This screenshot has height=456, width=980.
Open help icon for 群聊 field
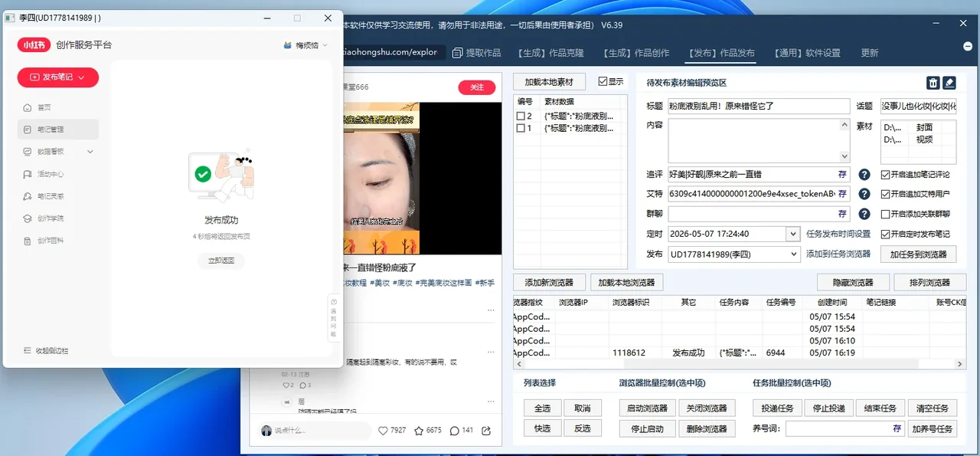click(864, 214)
